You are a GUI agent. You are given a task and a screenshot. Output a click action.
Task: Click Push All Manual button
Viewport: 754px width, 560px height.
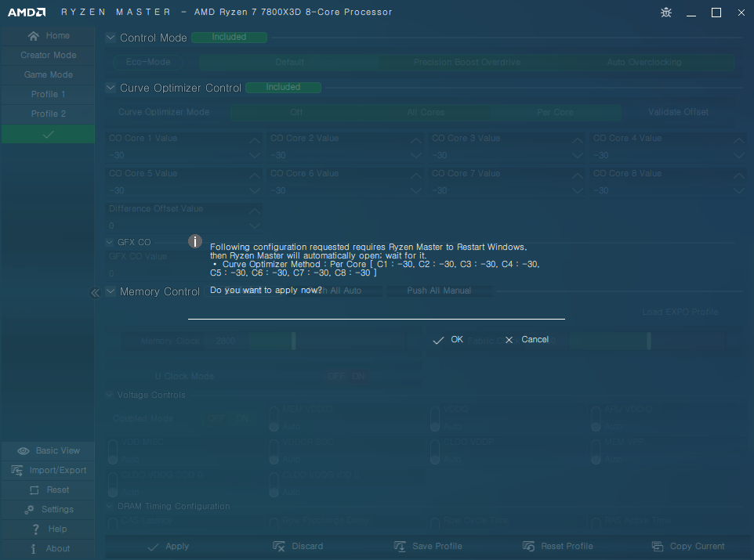[439, 291]
